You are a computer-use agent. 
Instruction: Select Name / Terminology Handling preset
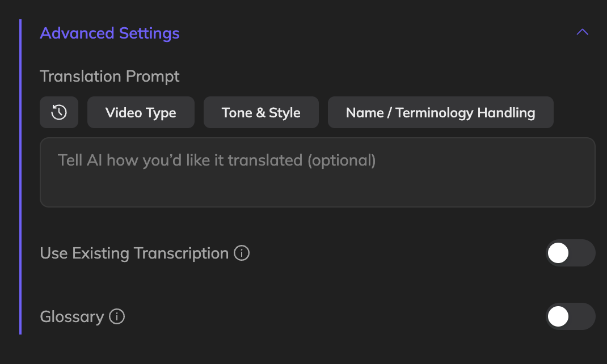coord(440,112)
